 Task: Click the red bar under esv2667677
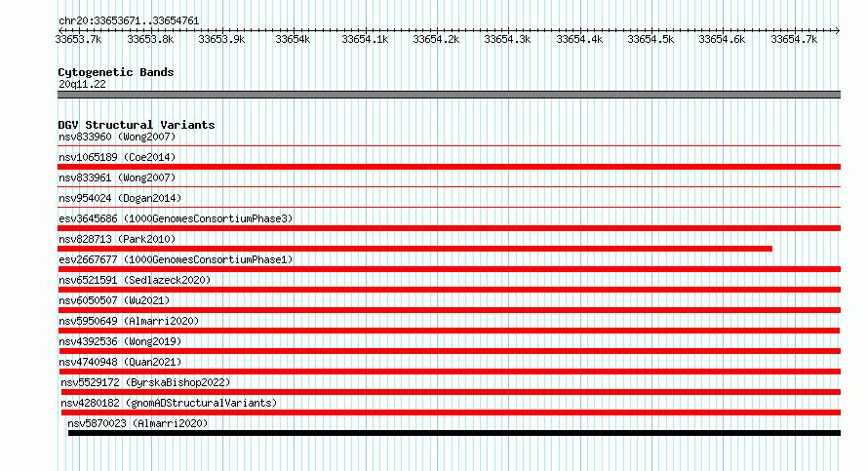(449, 269)
